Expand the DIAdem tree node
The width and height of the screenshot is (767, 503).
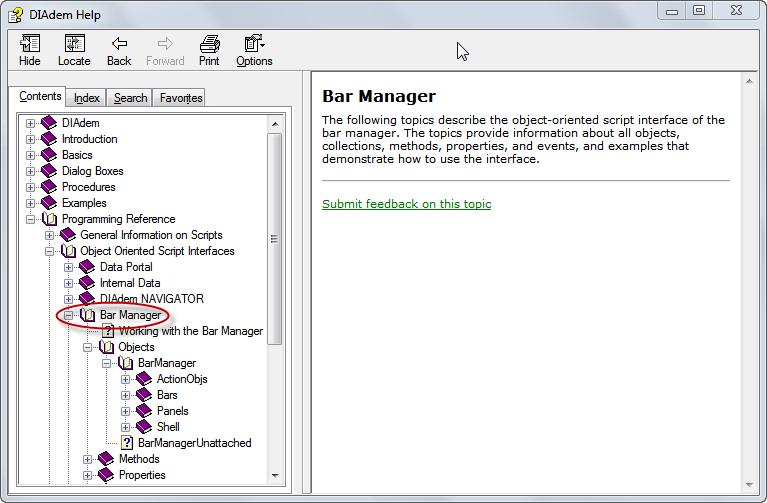point(30,123)
